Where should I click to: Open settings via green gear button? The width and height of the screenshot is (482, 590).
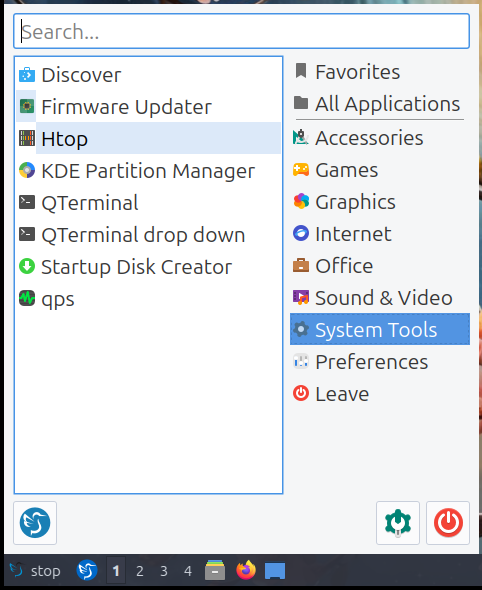(x=398, y=523)
